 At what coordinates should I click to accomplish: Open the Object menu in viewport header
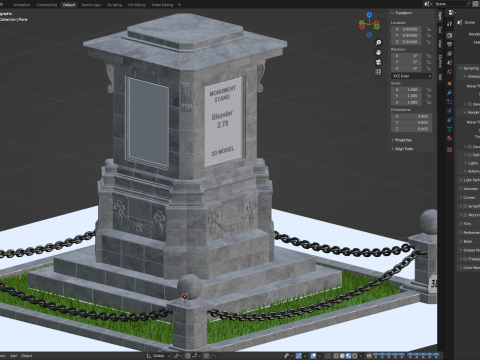(27, 356)
